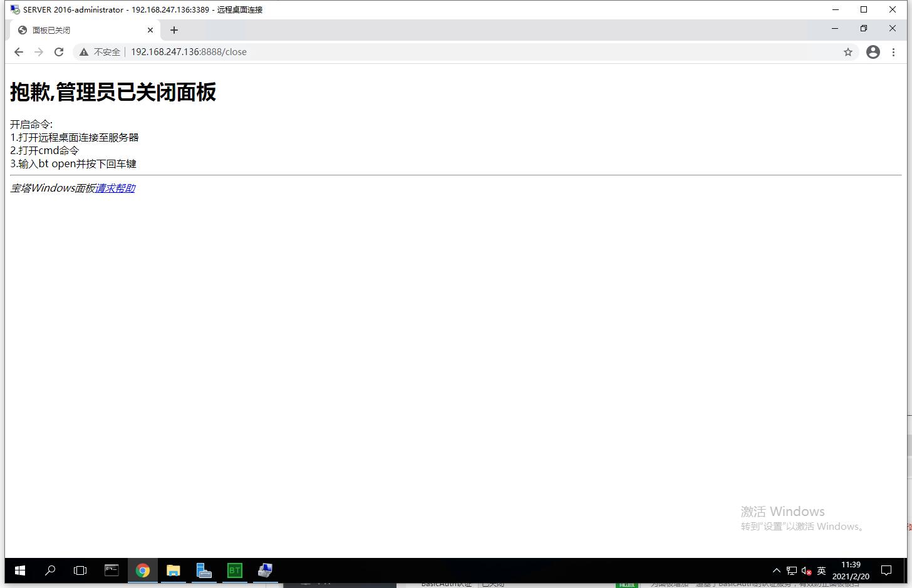Open the Windows Start menu
The width and height of the screenshot is (912, 588).
tap(20, 570)
